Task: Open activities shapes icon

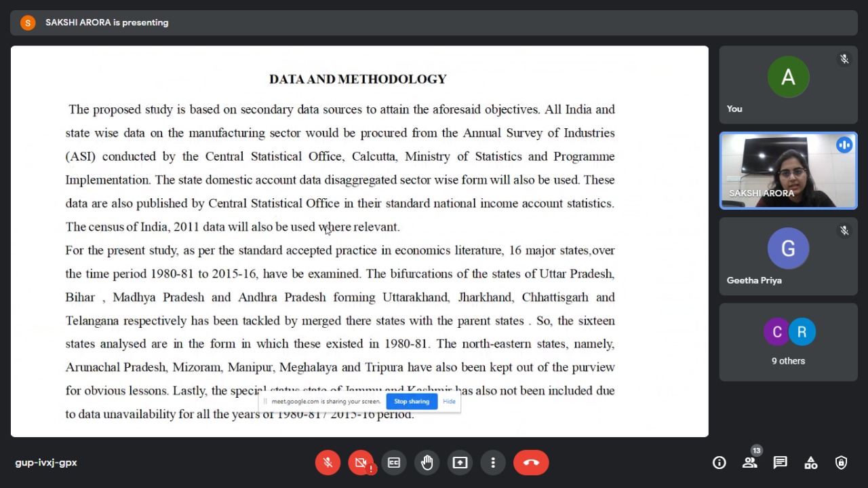Action: point(811,463)
